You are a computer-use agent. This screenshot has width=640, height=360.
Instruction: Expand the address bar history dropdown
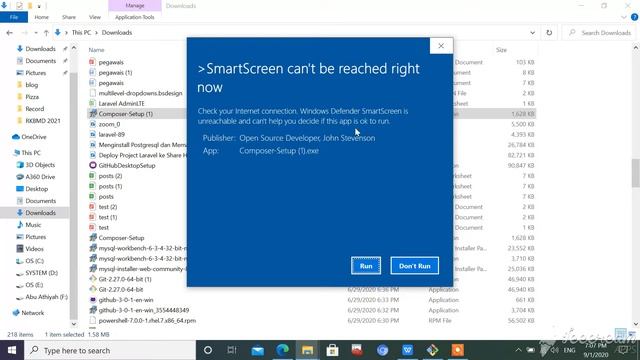532,33
